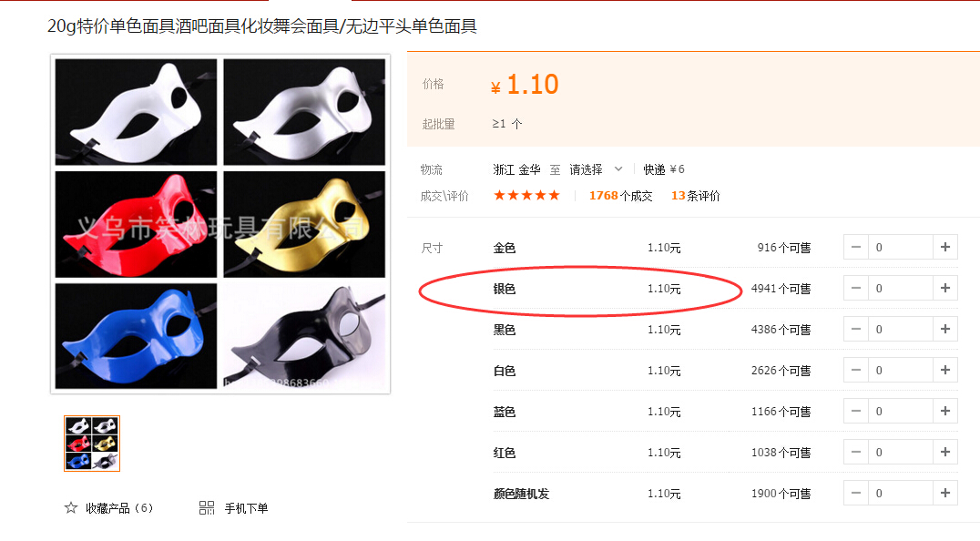Add one 颜色随机发 item with plus

(x=945, y=494)
